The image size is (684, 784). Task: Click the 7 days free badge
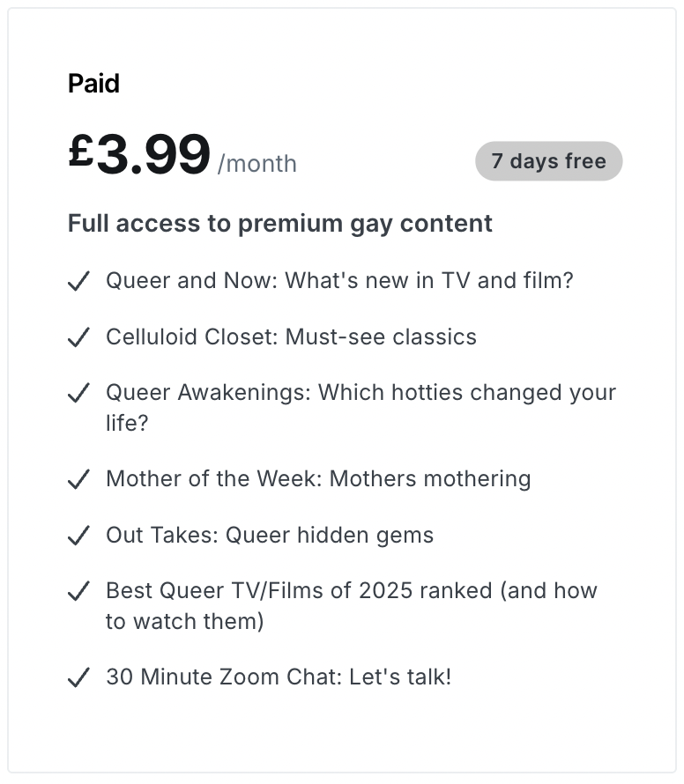pos(548,161)
